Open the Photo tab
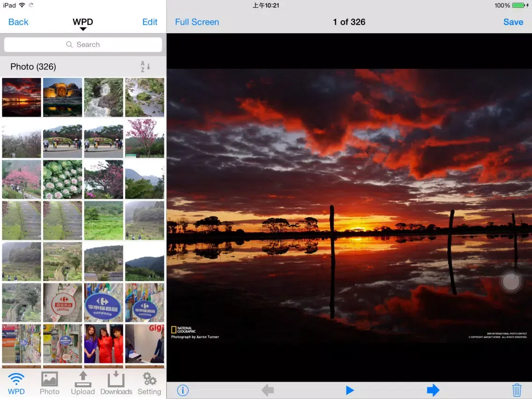Image resolution: width=532 pixels, height=399 pixels. pyautogui.click(x=50, y=384)
